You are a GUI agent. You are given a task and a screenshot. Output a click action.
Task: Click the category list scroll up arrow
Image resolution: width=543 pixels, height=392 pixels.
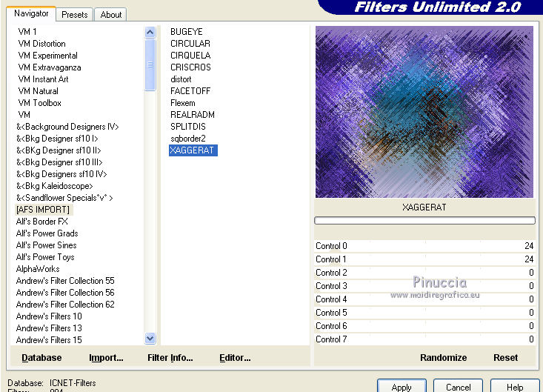point(150,33)
